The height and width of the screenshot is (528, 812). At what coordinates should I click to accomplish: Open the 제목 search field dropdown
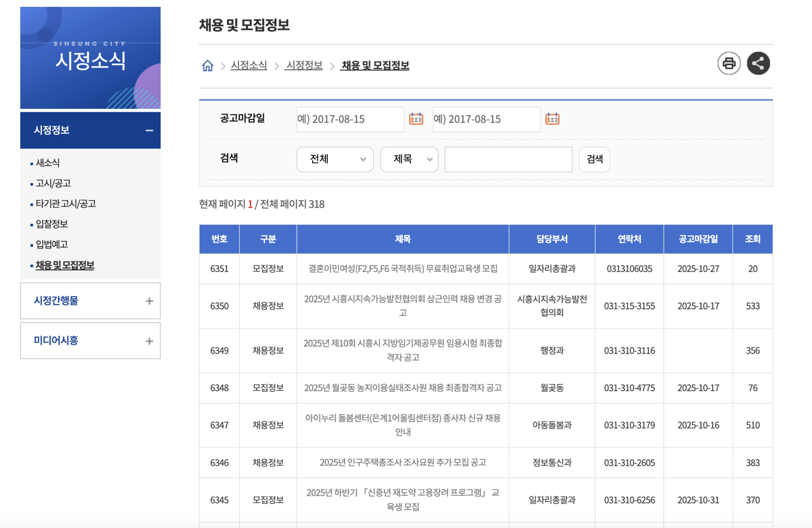409,159
